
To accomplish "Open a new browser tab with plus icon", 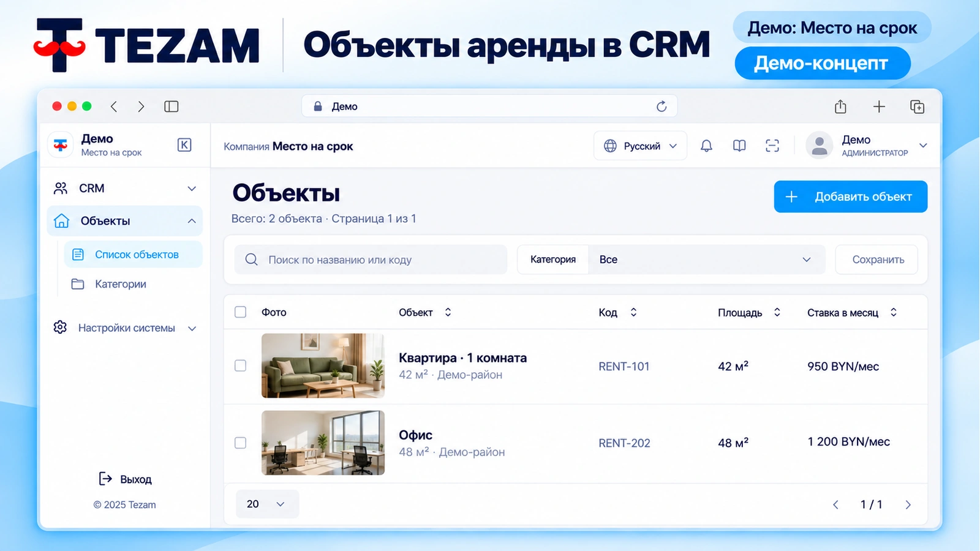I will coord(879,107).
